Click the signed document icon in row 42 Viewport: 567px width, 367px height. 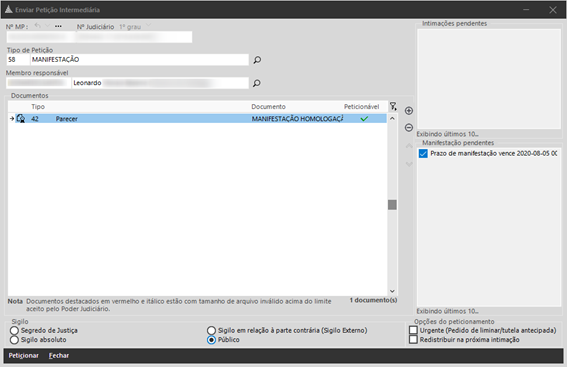point(21,119)
